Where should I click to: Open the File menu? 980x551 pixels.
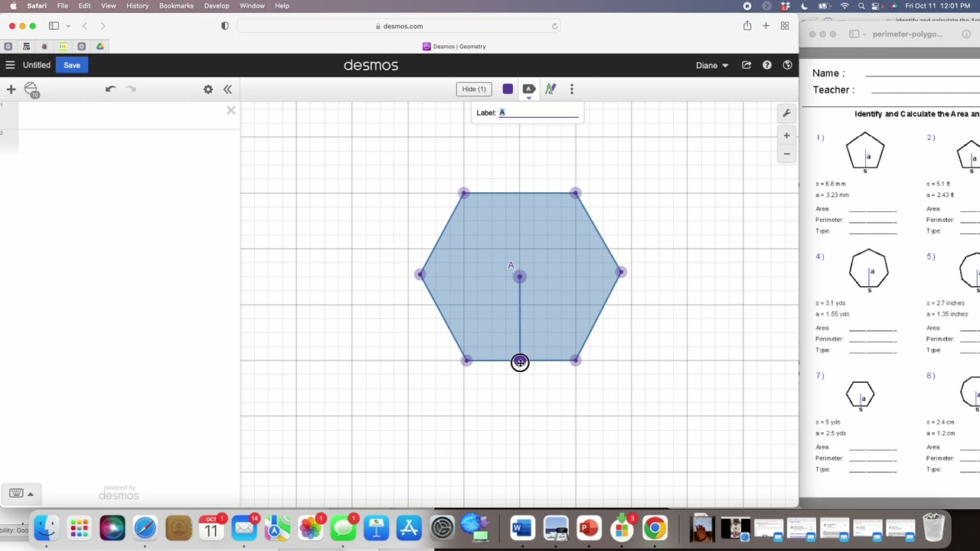point(63,6)
